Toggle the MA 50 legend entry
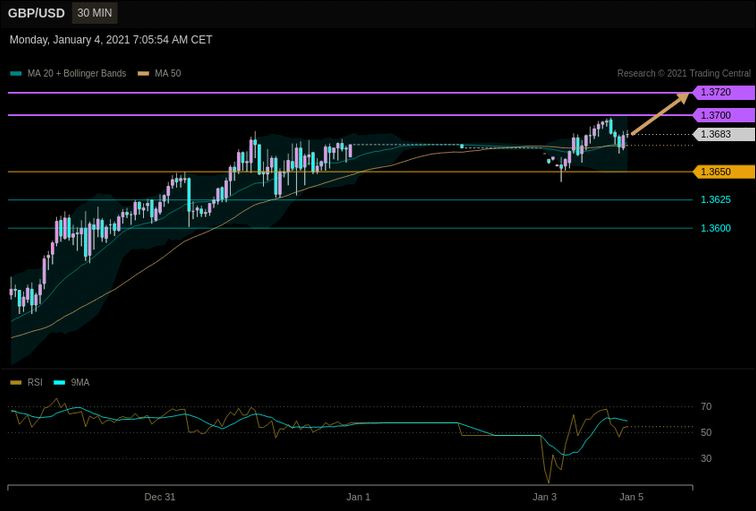This screenshot has height=511, width=756. [x=160, y=73]
